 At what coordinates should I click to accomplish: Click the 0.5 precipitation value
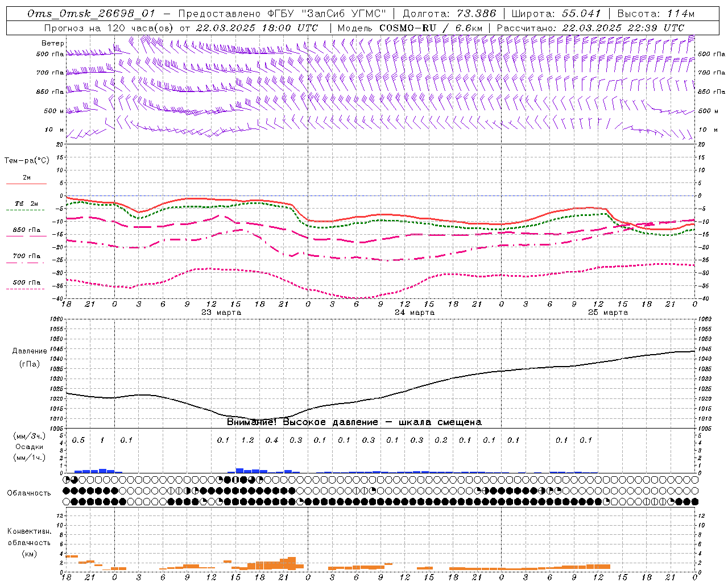pyautogui.click(x=78, y=440)
